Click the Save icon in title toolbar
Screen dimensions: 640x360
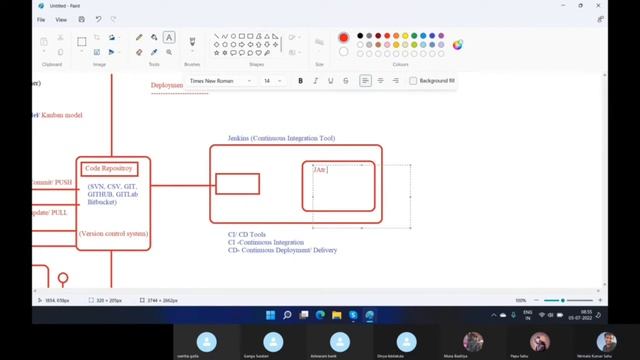point(82,19)
